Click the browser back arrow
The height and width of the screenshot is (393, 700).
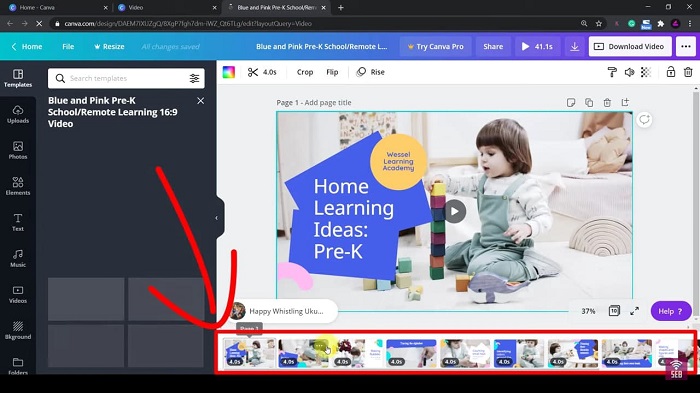point(10,24)
